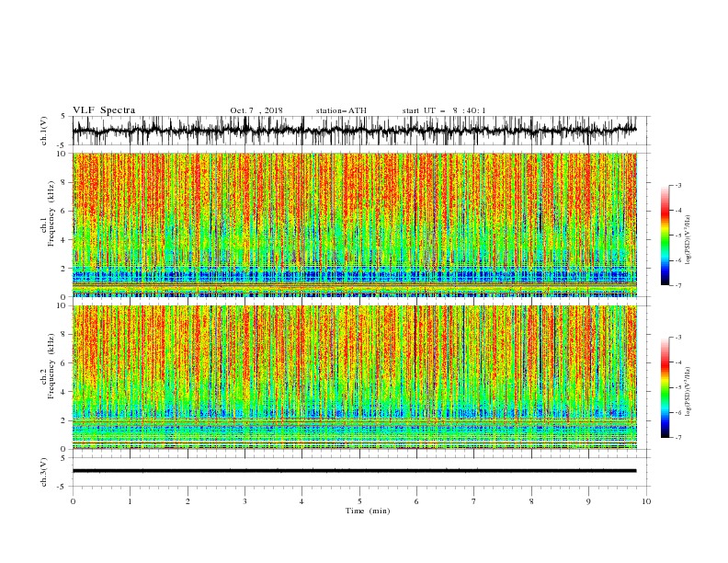Click the "-4" tick on ch.1 colorbar

pos(677,211)
